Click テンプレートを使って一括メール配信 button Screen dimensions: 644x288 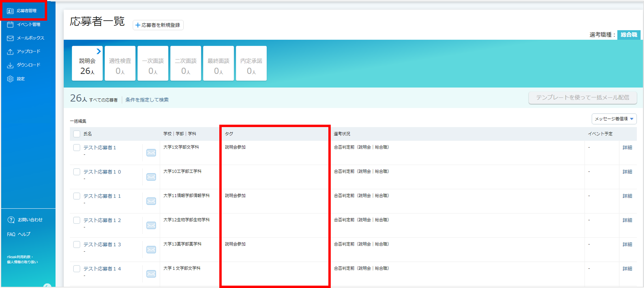pos(583,98)
